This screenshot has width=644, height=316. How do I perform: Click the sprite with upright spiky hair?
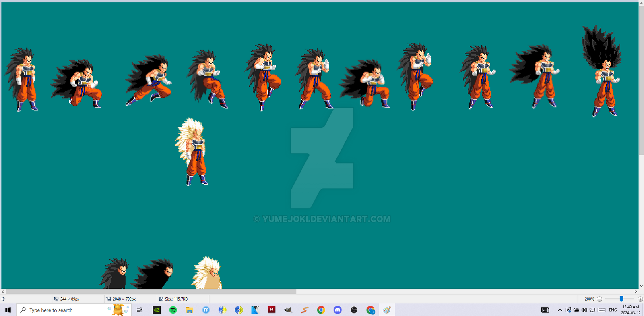coord(601,71)
